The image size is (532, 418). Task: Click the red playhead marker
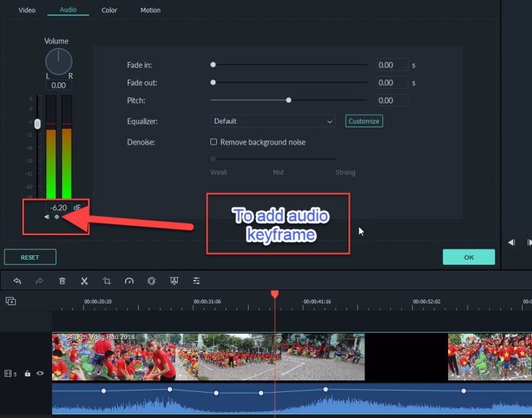275,294
